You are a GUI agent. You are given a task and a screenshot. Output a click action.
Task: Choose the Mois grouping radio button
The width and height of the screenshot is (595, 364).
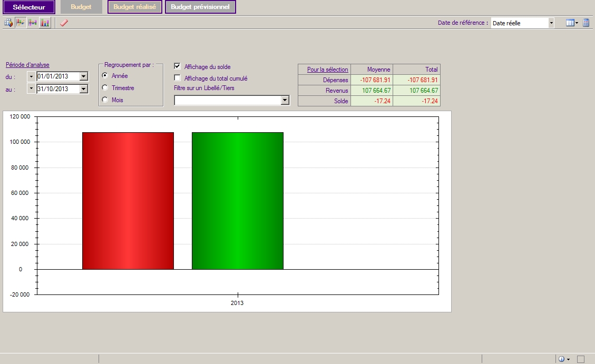(x=105, y=100)
